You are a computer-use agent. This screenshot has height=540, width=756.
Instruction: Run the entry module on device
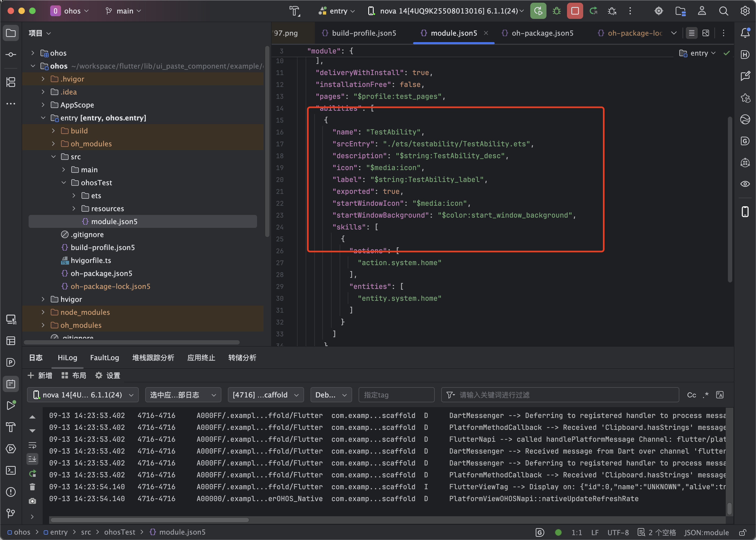point(538,11)
